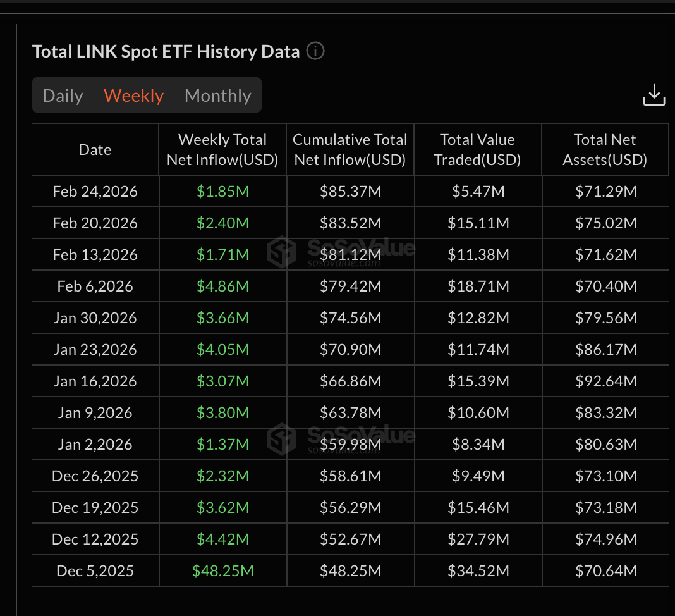Screen dimensions: 675x616
Task: Select the $34.52M value traded cell
Action: tap(478, 570)
